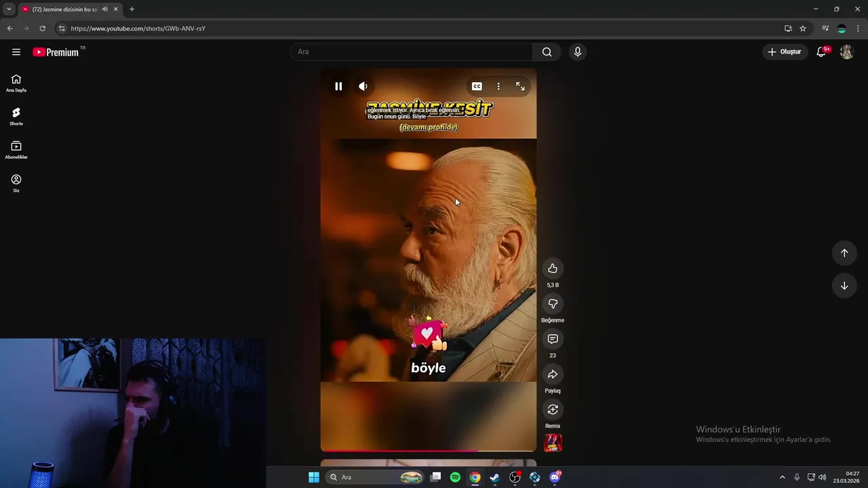The height and width of the screenshot is (488, 868).
Task: Install or cast icon in address bar
Action: pyautogui.click(x=788, y=28)
